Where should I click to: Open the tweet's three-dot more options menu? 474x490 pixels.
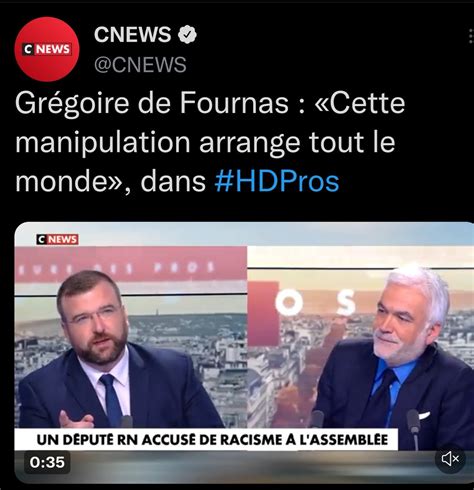(471, 36)
